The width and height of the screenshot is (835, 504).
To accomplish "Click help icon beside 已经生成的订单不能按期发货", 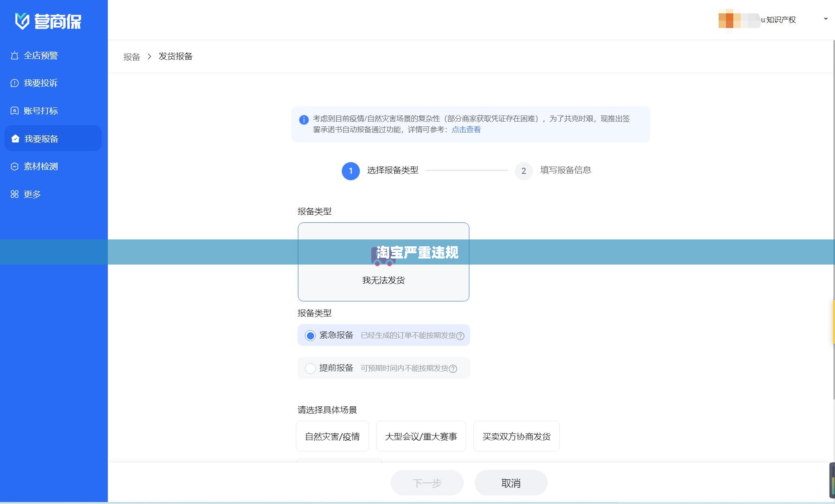I will (x=460, y=336).
